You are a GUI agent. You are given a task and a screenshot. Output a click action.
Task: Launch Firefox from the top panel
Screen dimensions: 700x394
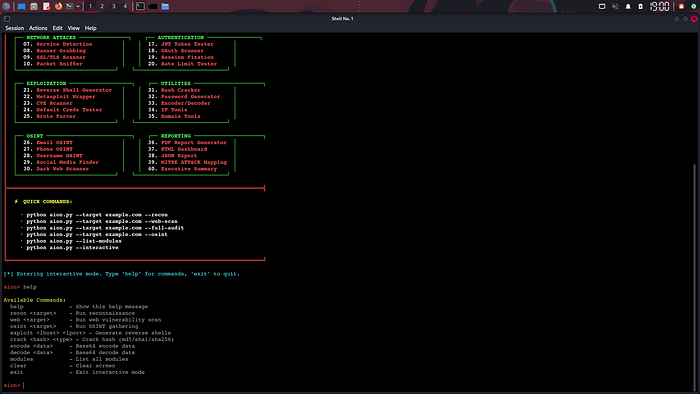58,6
